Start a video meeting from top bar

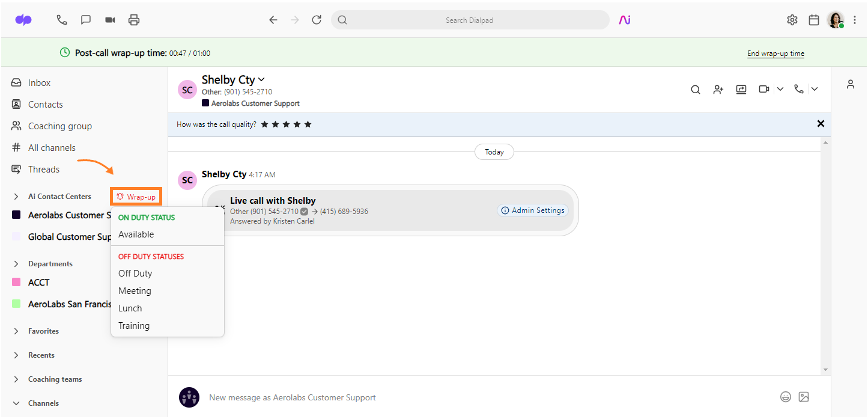[110, 20]
